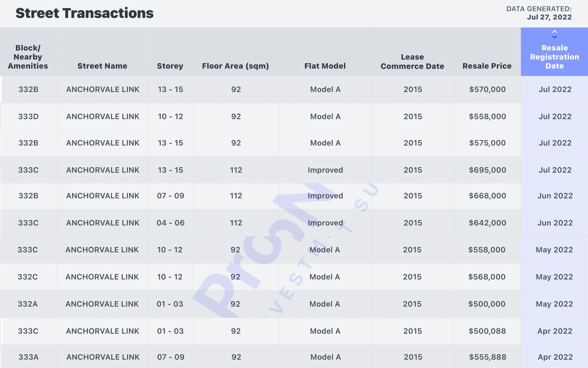The height and width of the screenshot is (368, 588).
Task: Click the Lease Commerce Date column header
Action: tap(412, 62)
